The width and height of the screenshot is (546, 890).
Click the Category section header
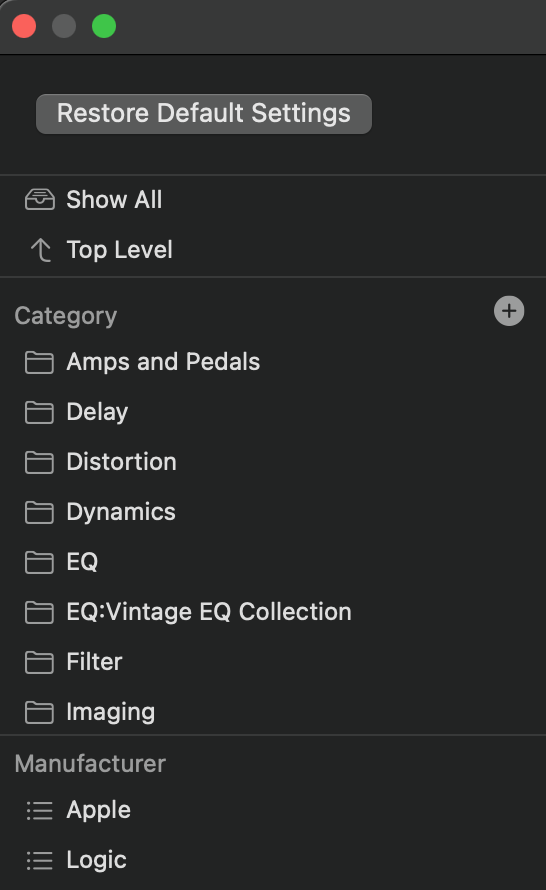(x=66, y=316)
